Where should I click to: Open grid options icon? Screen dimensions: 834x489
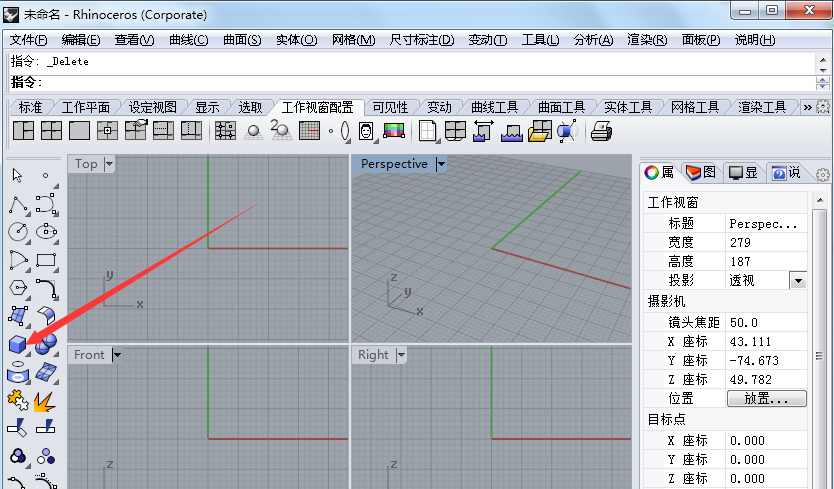point(309,131)
